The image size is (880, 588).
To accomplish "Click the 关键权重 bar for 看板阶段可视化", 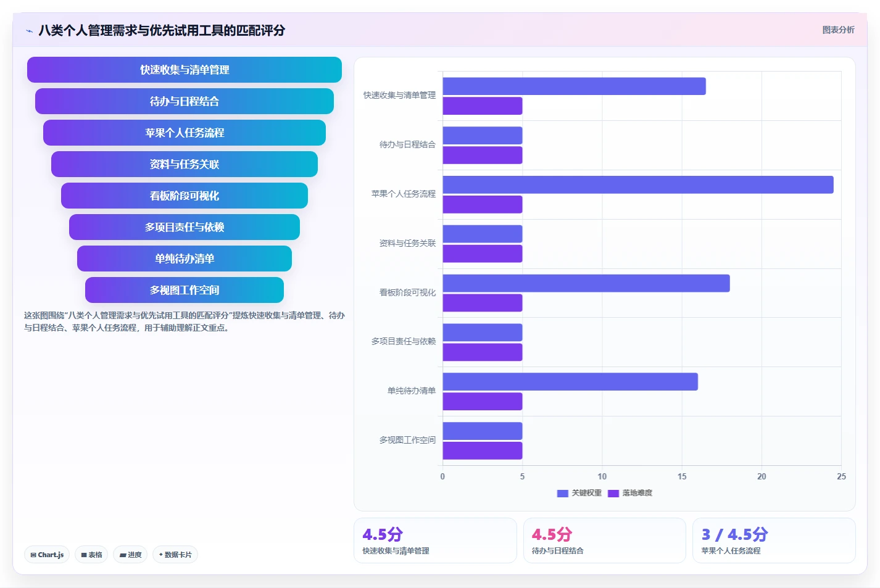I will pyautogui.click(x=586, y=283).
